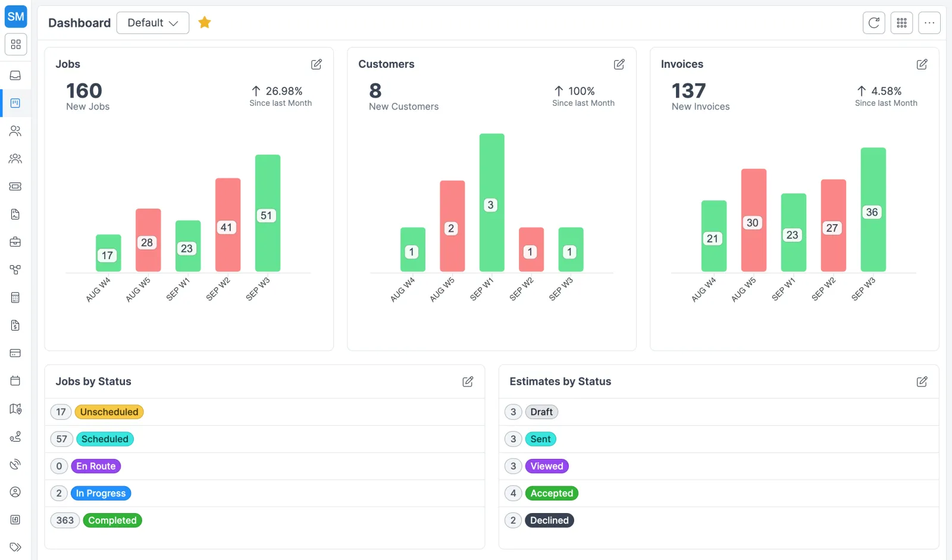
Task: Open the satellite dish icon in the sidebar
Action: pyautogui.click(x=15, y=464)
